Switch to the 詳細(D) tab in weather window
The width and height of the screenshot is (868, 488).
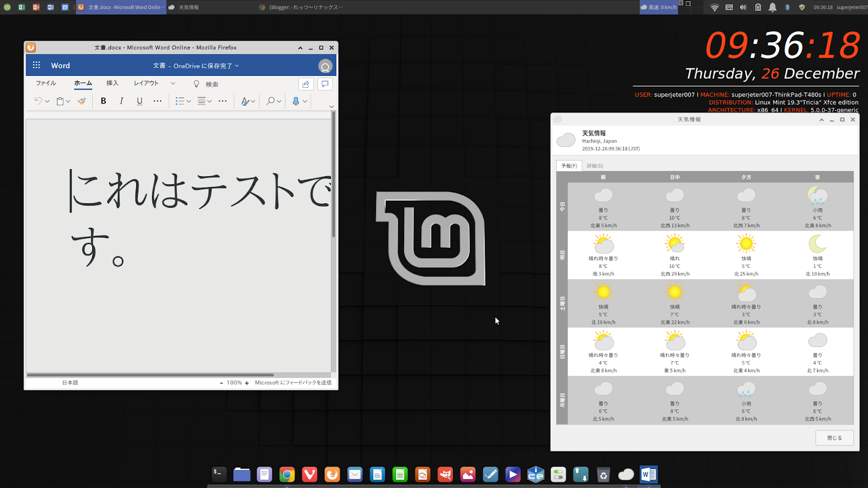[x=595, y=166]
